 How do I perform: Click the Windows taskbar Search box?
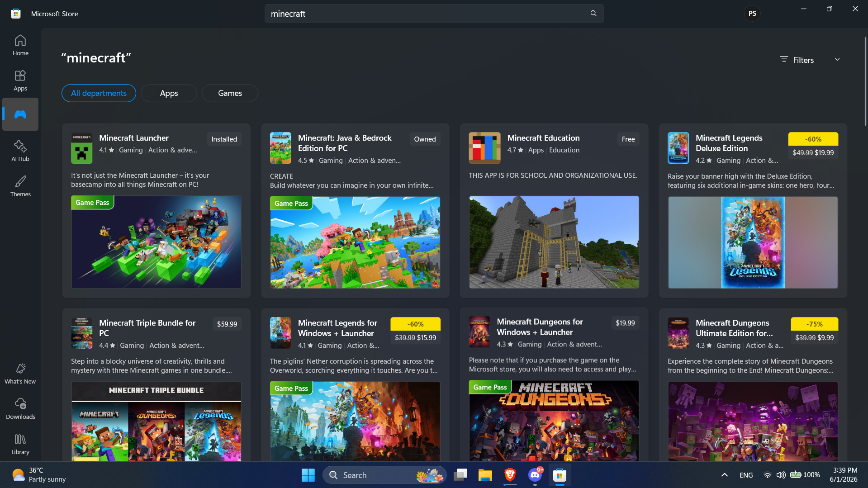coord(384,475)
